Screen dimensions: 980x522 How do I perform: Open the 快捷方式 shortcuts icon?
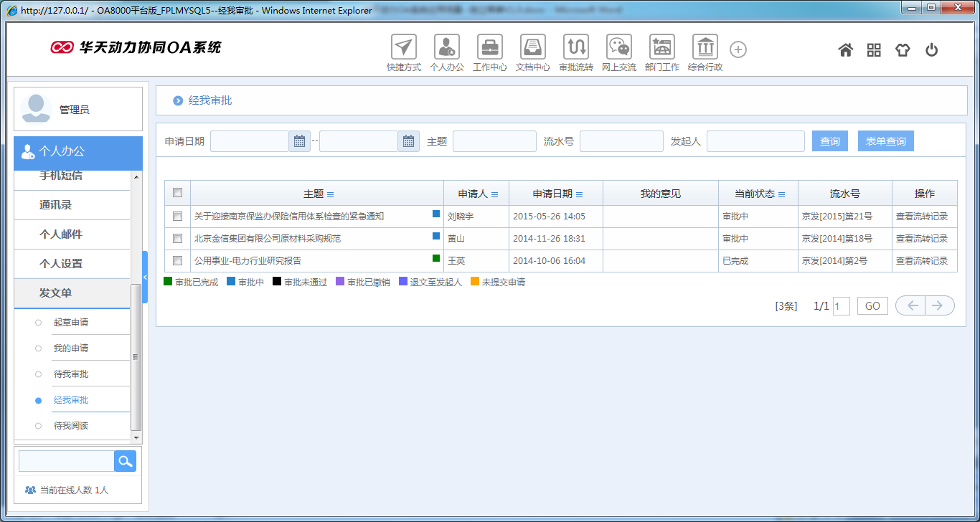[x=404, y=47]
